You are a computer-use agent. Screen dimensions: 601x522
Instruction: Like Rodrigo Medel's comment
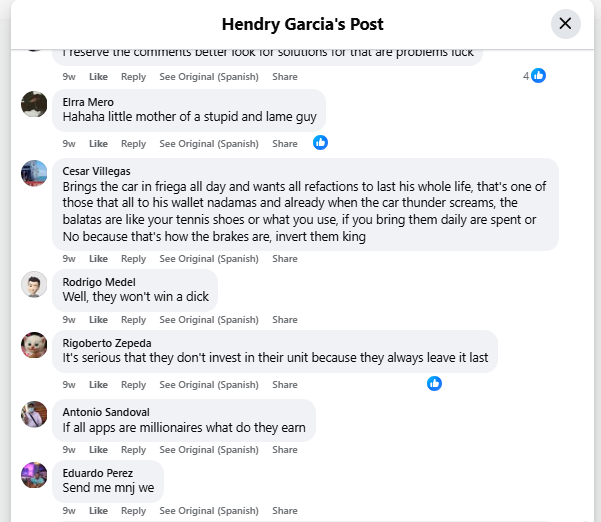coord(98,320)
